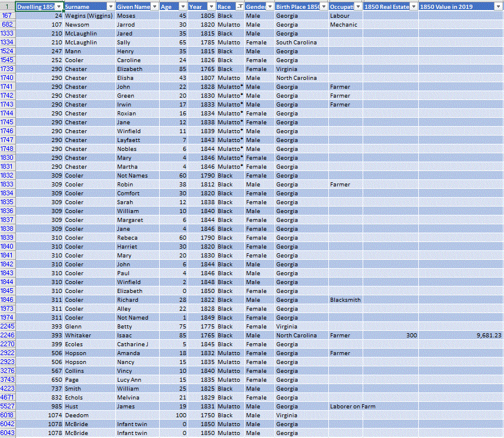Click surname cell 'Deedom'
The width and height of the screenshot is (504, 438).
pyautogui.click(x=89, y=415)
